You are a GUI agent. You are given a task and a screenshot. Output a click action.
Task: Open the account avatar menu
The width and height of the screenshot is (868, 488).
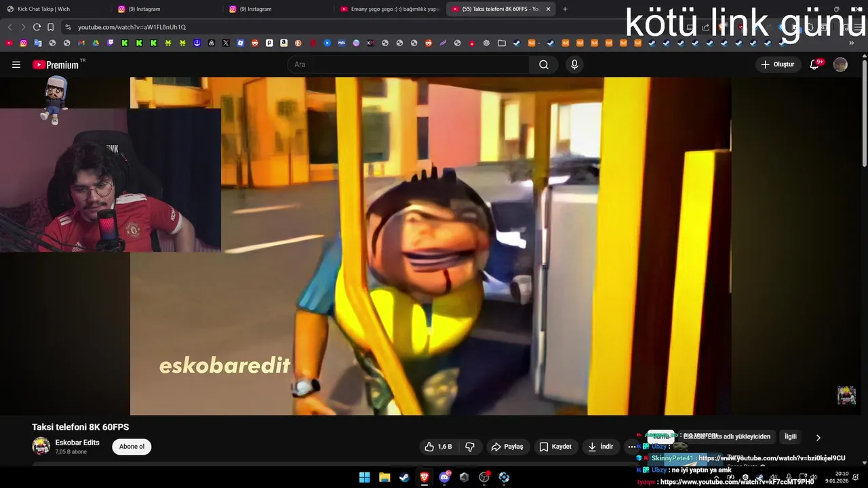(840, 64)
